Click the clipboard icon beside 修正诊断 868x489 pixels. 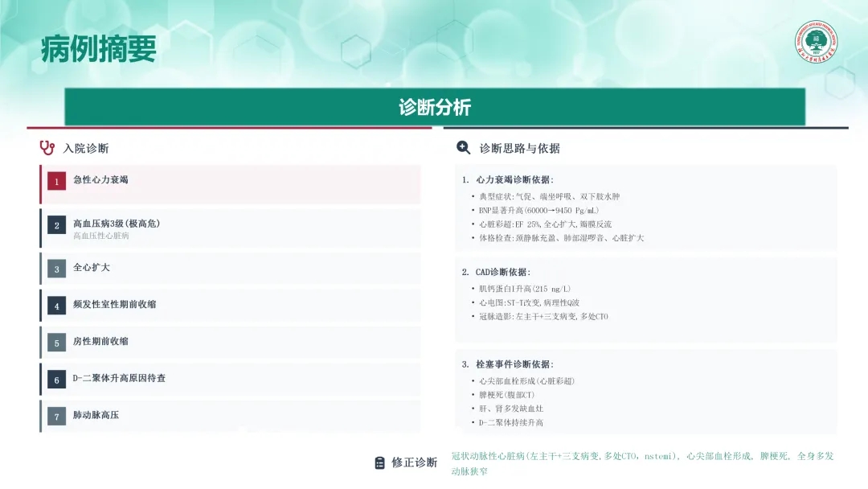pos(380,462)
